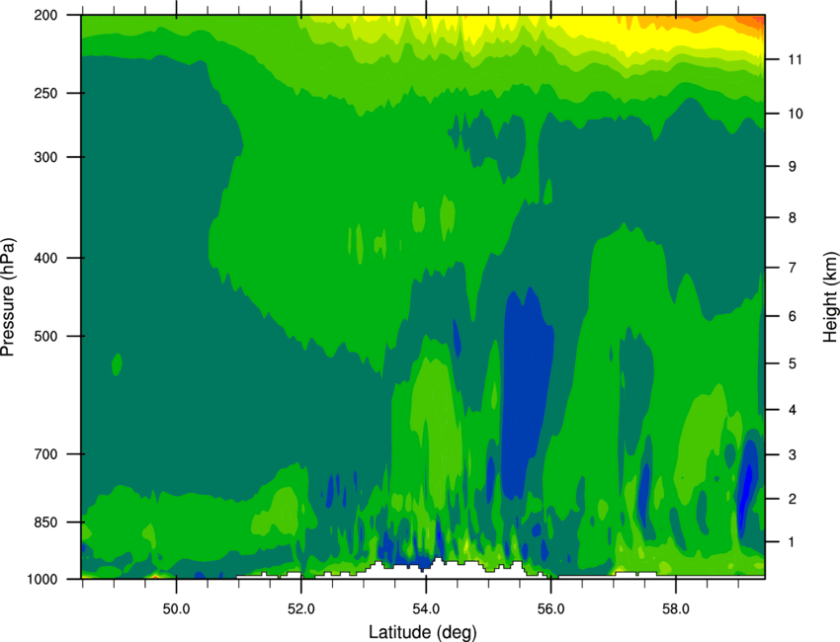Pick the 4 km height label
Screen dimensions: 840x642
[x=792, y=410]
